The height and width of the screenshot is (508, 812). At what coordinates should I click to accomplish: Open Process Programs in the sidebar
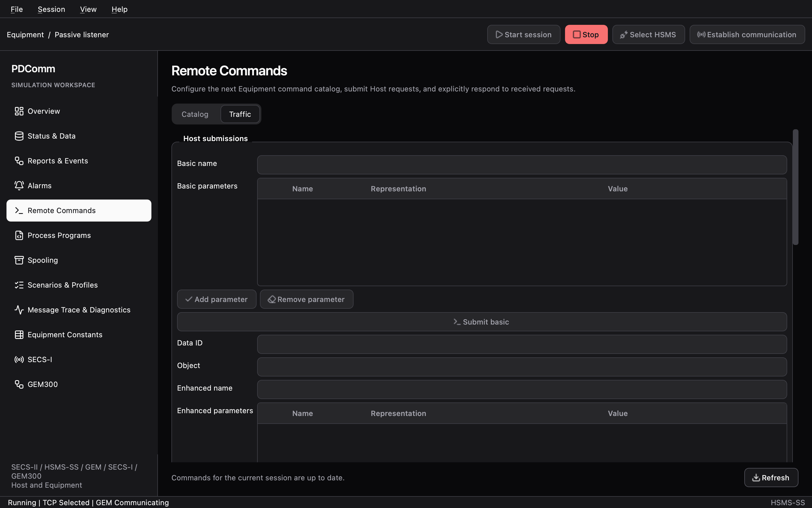point(79,236)
